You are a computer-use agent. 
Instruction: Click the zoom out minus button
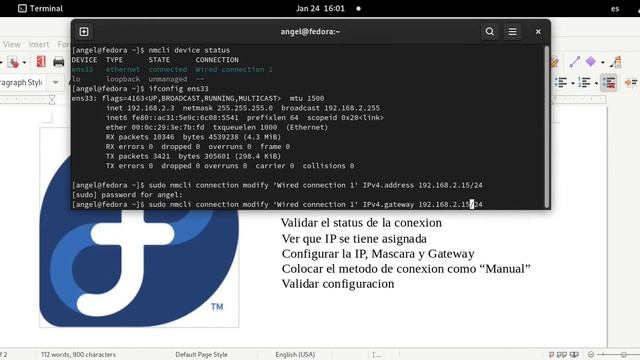pyautogui.click(x=591, y=354)
